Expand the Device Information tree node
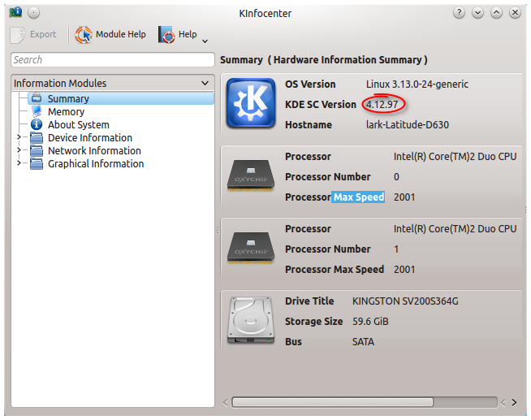The height and width of the screenshot is (420, 531). point(19,138)
